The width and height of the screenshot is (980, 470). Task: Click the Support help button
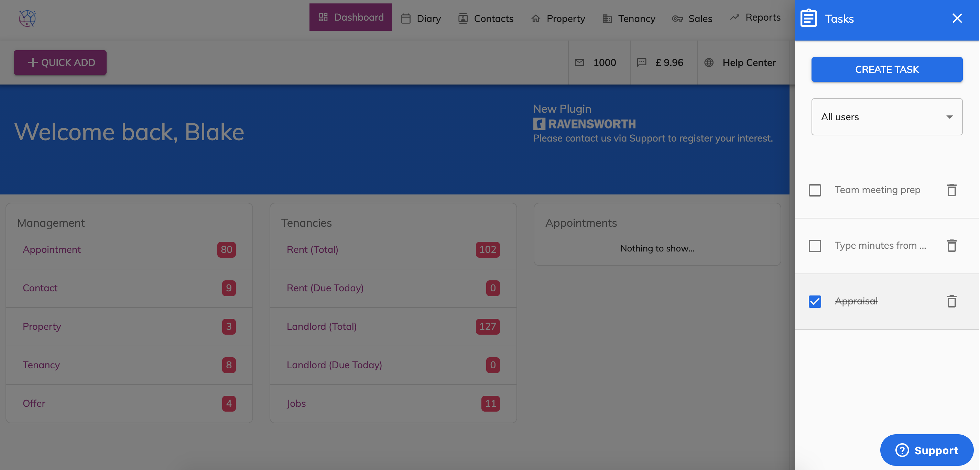926,450
